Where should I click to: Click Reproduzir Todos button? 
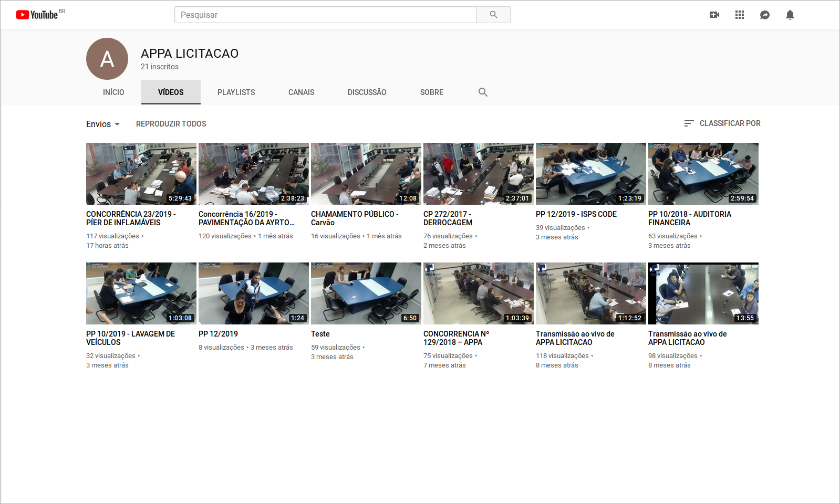(x=171, y=124)
